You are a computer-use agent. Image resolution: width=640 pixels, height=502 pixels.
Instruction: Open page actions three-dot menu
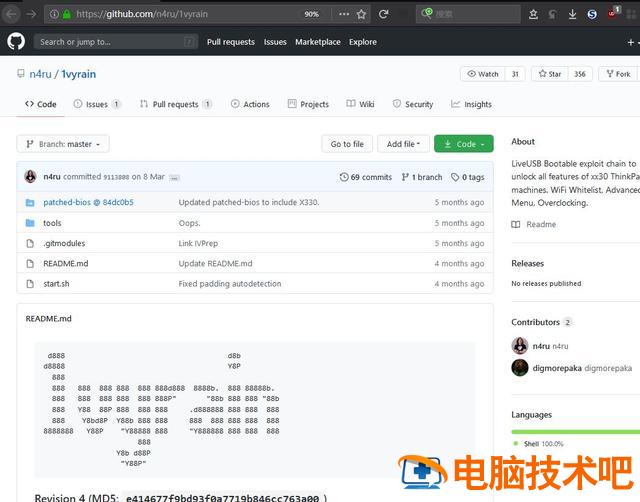(344, 14)
